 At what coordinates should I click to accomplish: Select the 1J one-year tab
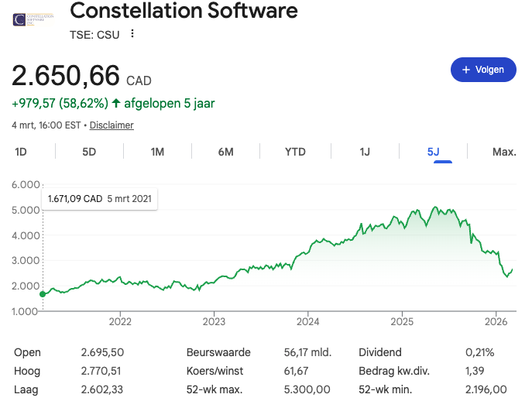pyautogui.click(x=365, y=152)
